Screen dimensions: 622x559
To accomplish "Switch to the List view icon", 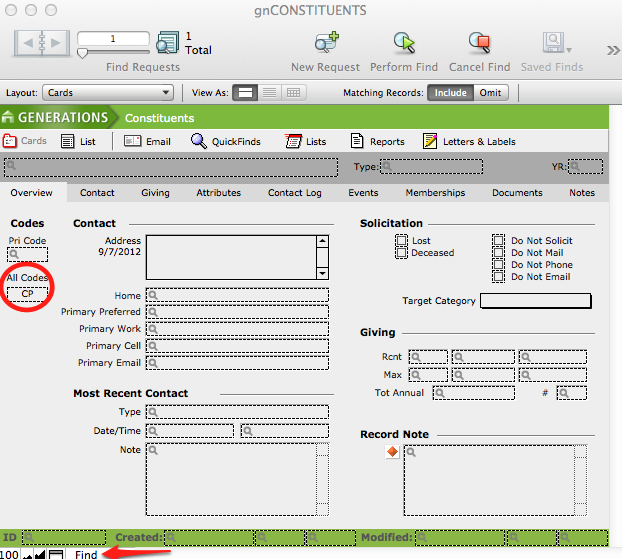I will point(68,141).
